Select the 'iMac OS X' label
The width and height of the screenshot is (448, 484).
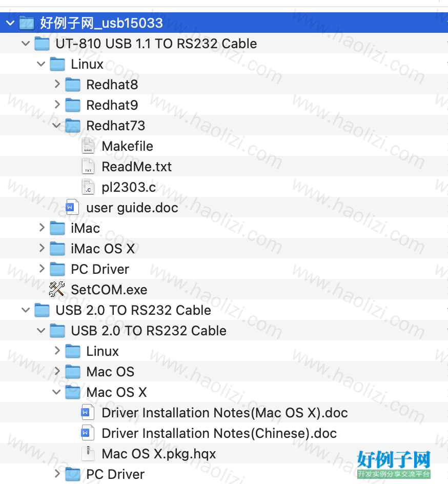pyautogui.click(x=103, y=249)
